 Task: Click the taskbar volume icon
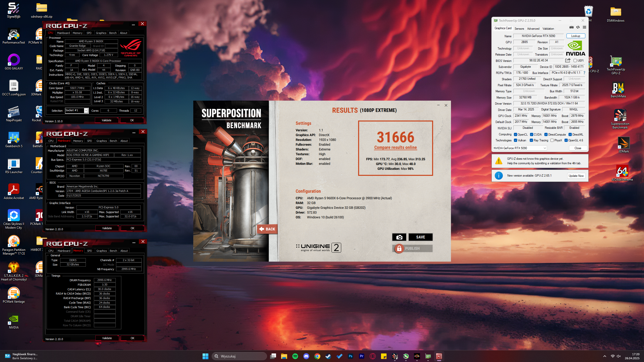coord(619,356)
